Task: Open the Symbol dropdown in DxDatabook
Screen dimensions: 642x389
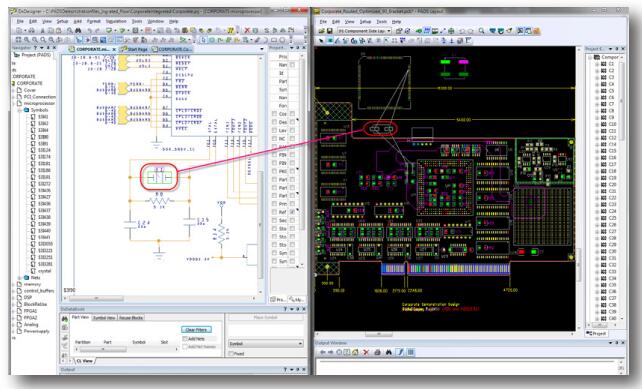Action: pyautogui.click(x=266, y=344)
